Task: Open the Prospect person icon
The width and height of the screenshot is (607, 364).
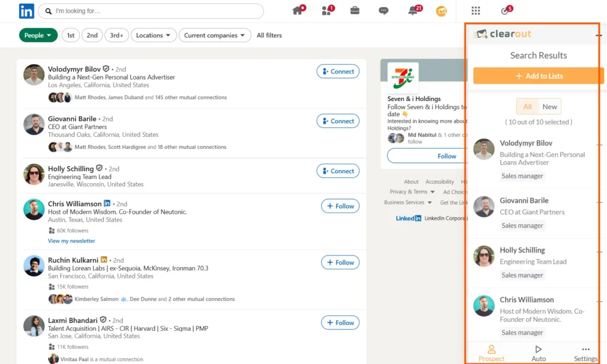Action: coord(491,349)
